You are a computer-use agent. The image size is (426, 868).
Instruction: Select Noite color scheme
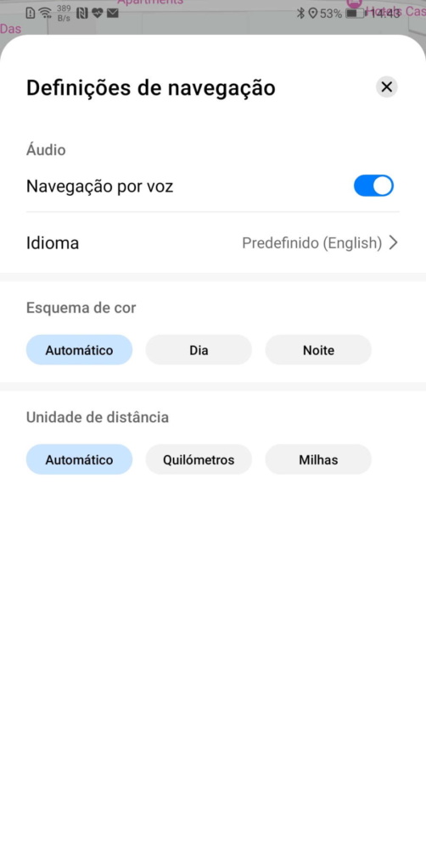pos(318,350)
